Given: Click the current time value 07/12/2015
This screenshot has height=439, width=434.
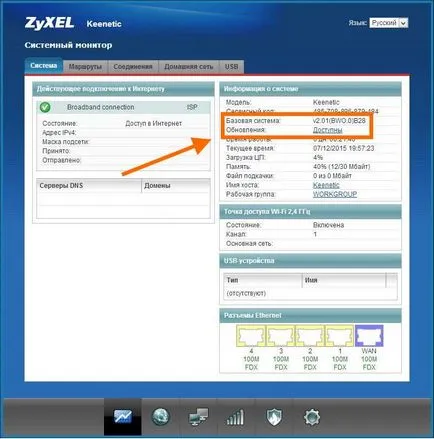Looking at the screenshot, I should pyautogui.click(x=343, y=148).
